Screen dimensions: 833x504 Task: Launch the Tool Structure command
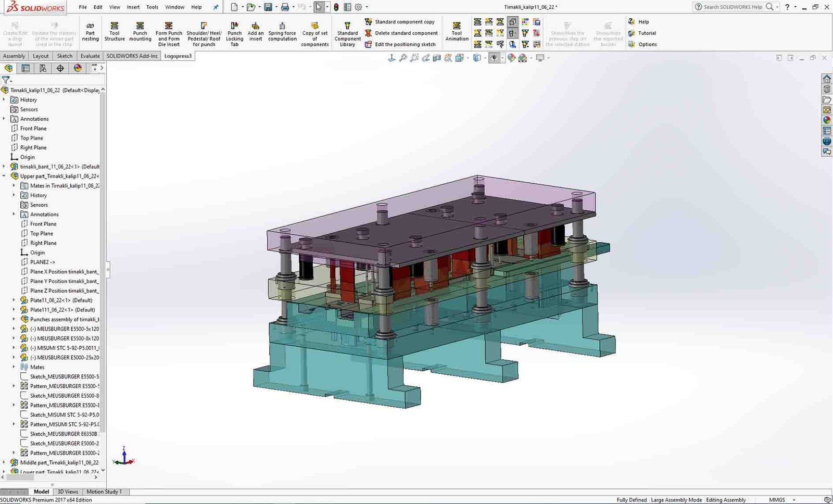[115, 32]
